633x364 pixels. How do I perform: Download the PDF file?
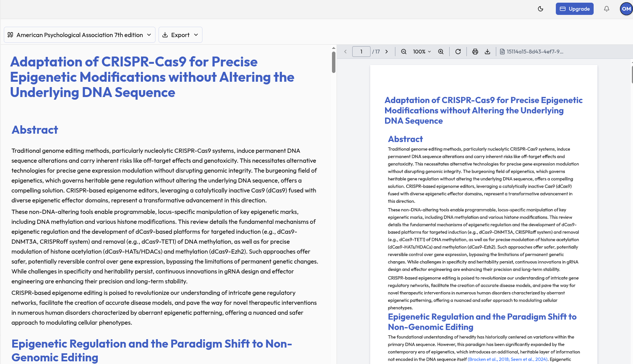point(487,52)
